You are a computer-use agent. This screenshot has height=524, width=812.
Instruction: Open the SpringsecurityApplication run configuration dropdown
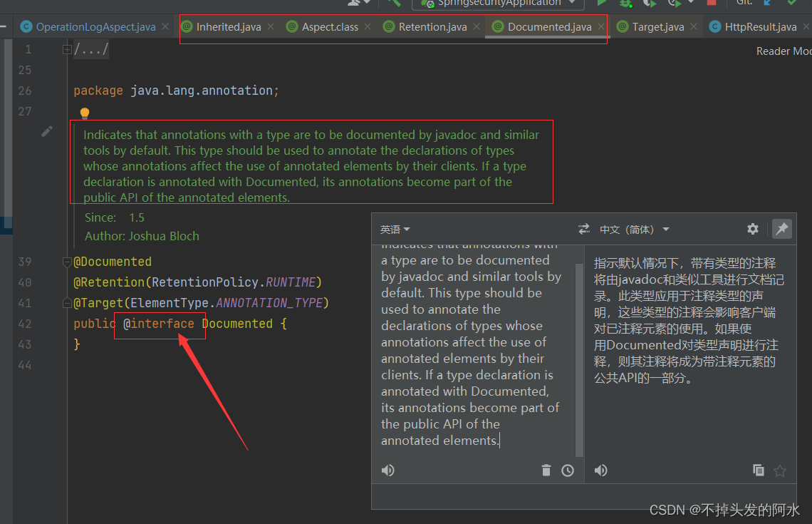click(x=498, y=3)
